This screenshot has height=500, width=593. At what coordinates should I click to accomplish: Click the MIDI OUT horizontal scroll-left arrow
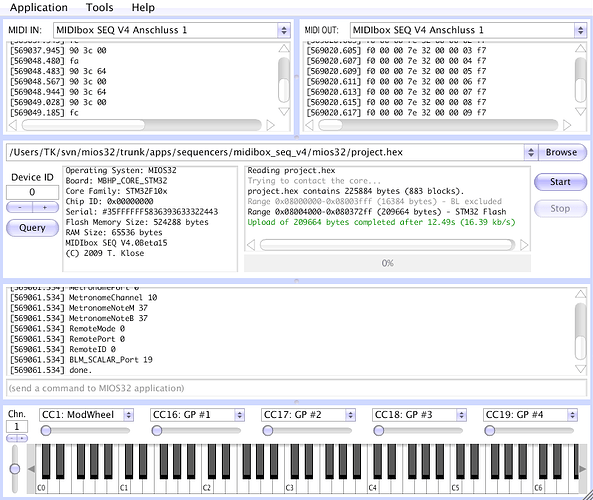[309, 125]
